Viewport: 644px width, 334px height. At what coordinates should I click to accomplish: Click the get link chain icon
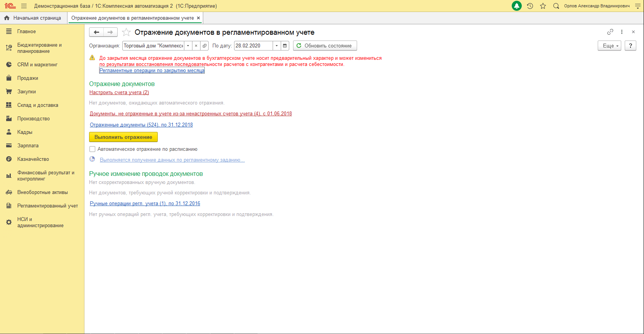pyautogui.click(x=610, y=32)
